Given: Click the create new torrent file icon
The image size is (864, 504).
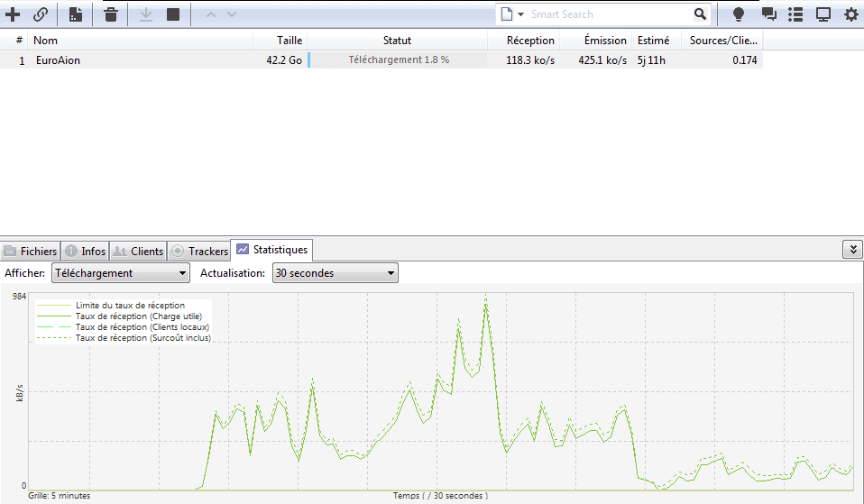Looking at the screenshot, I should pos(76,14).
